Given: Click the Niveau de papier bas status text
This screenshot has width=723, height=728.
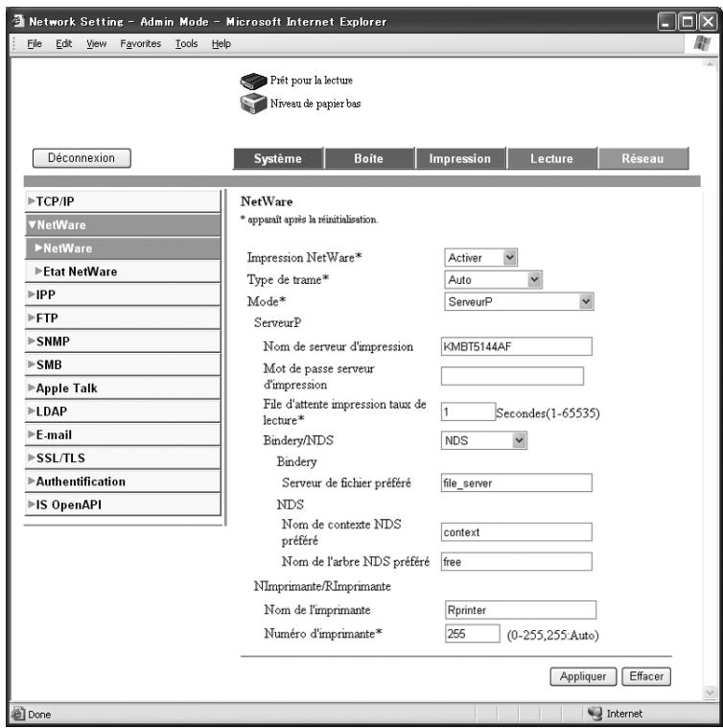Looking at the screenshot, I should 315,104.
